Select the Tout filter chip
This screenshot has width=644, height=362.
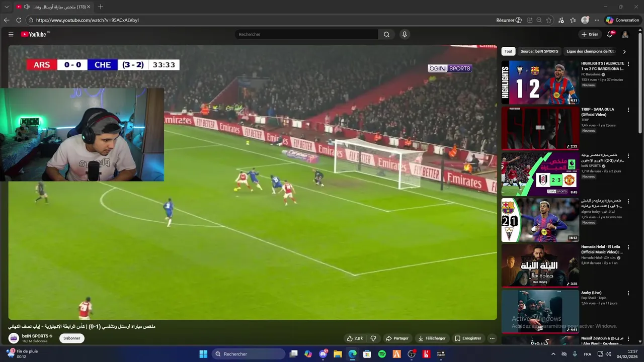pyautogui.click(x=508, y=51)
